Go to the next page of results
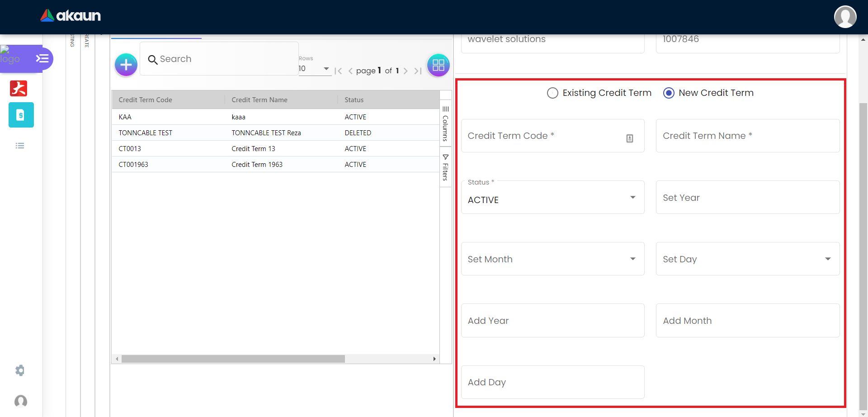The image size is (868, 417). coord(406,71)
